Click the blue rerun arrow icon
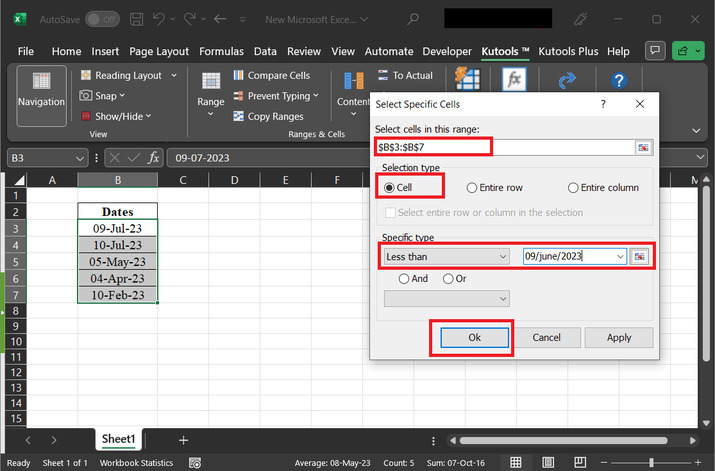 point(567,81)
